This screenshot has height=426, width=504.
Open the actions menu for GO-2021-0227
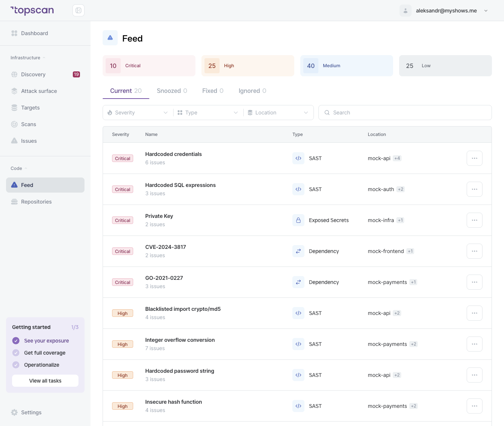pyautogui.click(x=475, y=282)
